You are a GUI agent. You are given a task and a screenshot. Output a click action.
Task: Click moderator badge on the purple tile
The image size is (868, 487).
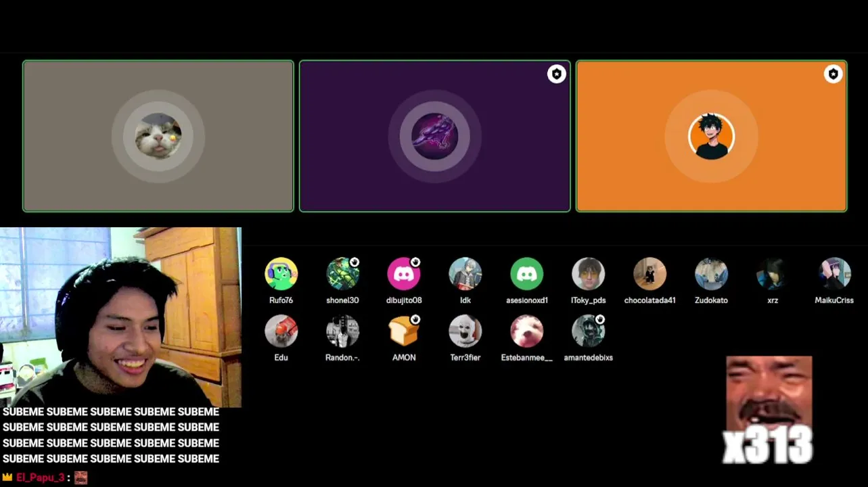556,74
